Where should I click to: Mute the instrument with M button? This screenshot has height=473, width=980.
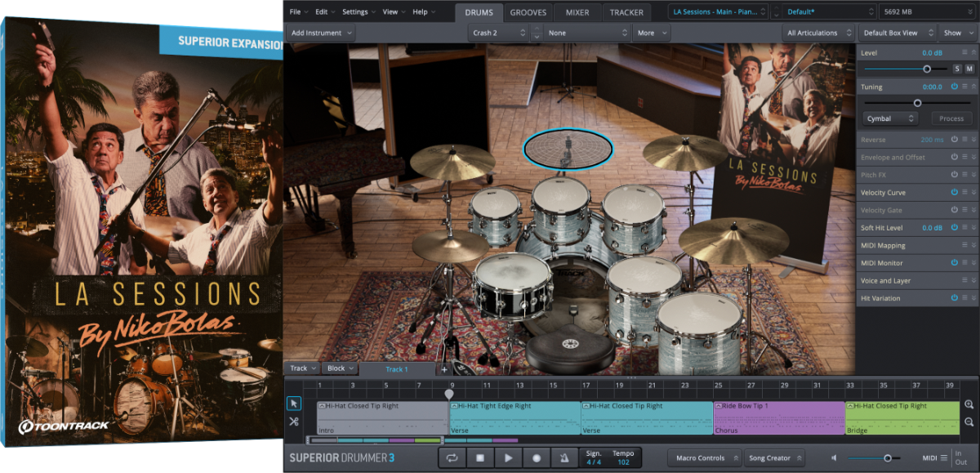pyautogui.click(x=969, y=69)
